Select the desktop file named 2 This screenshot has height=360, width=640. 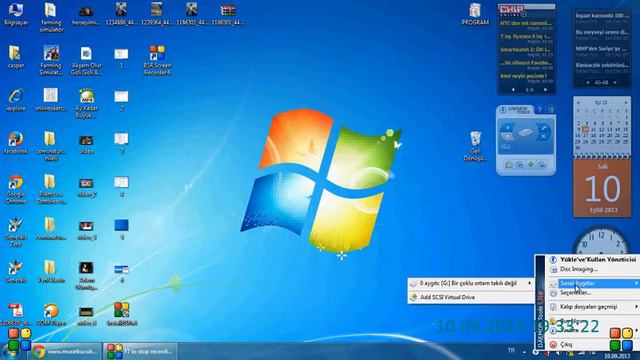point(121,100)
